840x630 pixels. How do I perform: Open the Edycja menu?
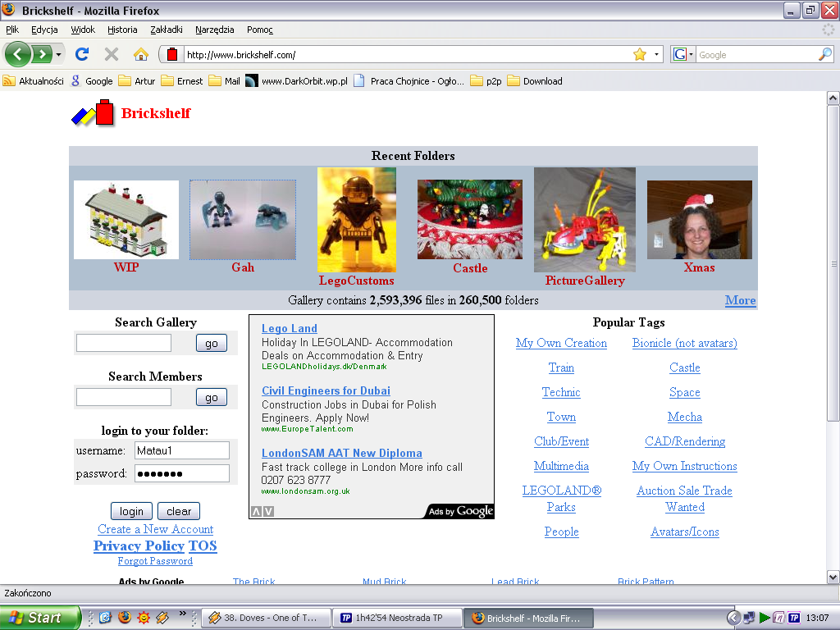[x=44, y=30]
